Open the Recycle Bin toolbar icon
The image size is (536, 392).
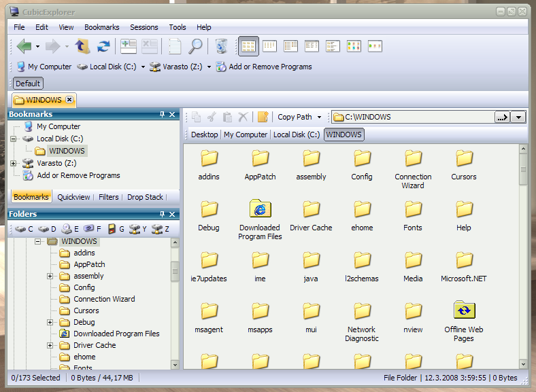tap(221, 46)
